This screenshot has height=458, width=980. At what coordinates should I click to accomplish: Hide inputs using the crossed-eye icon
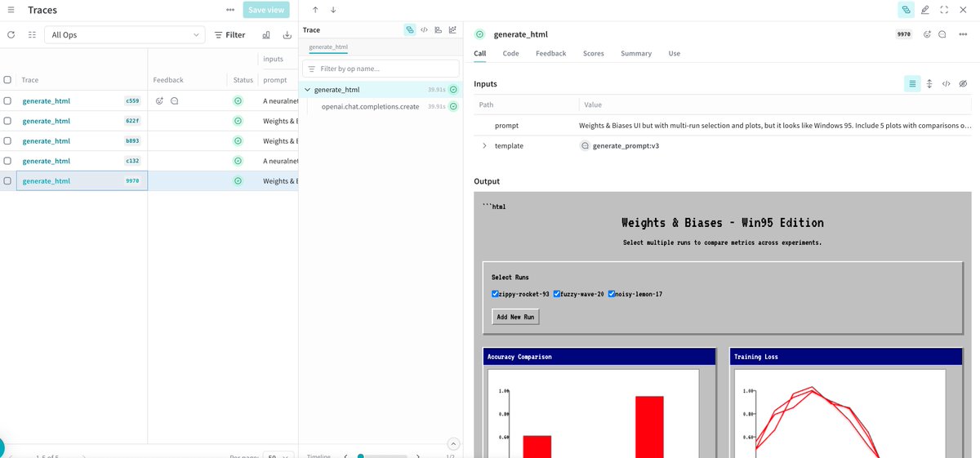(x=963, y=83)
